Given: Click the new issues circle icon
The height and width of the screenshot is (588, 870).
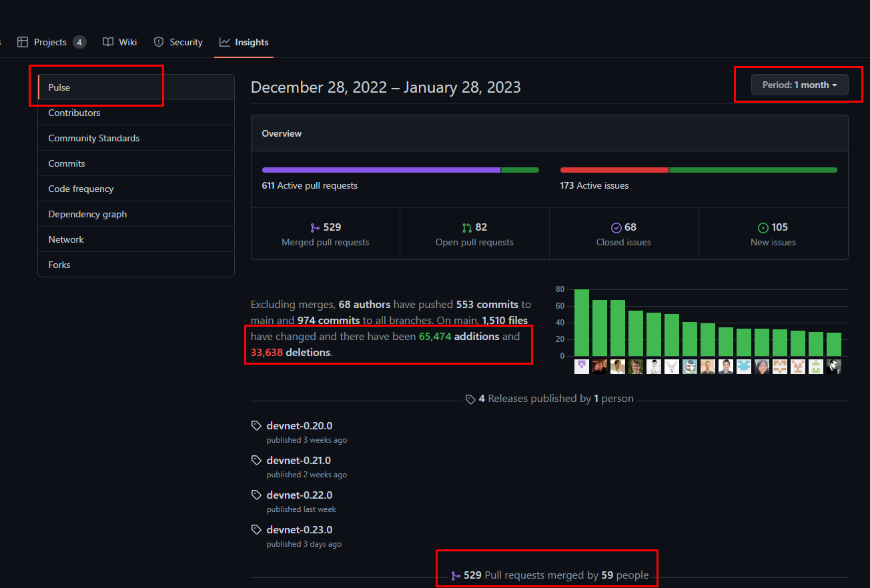Looking at the screenshot, I should pyautogui.click(x=763, y=228).
